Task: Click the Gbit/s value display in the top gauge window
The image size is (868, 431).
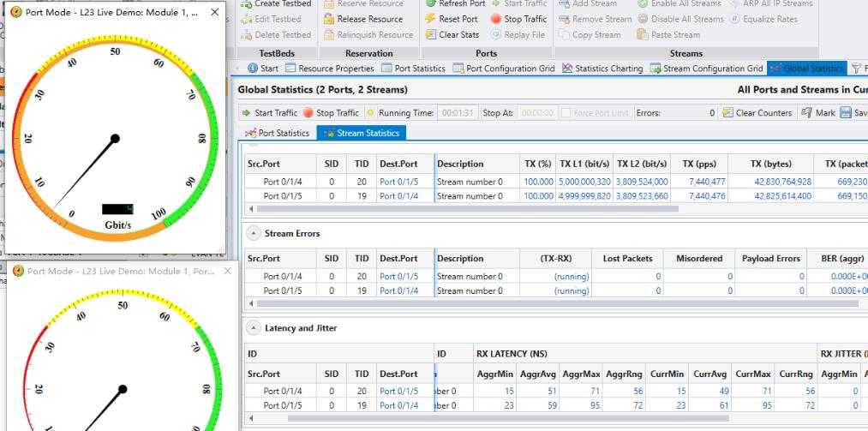Action: tap(117, 209)
